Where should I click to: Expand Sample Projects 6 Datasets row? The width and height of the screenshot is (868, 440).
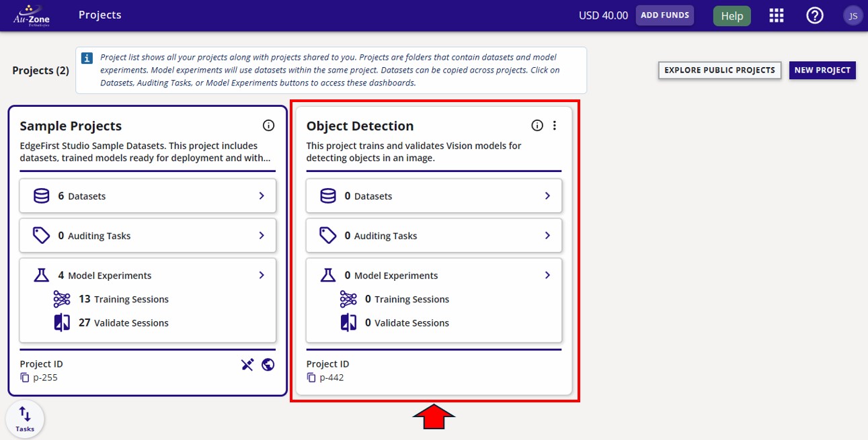[147, 196]
